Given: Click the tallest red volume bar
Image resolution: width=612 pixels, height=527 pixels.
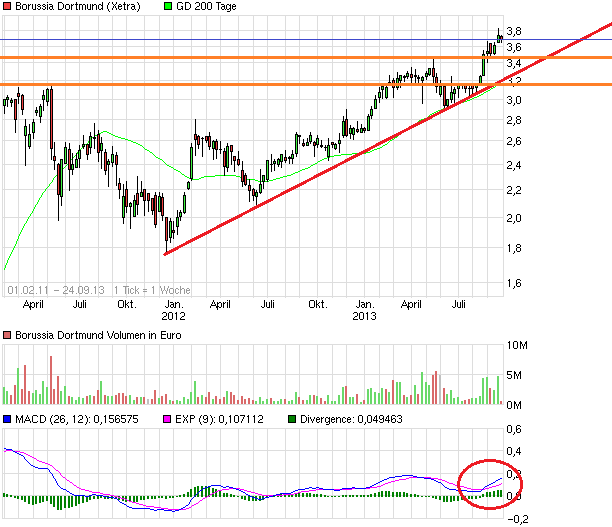Looking at the screenshot, I should (51, 380).
